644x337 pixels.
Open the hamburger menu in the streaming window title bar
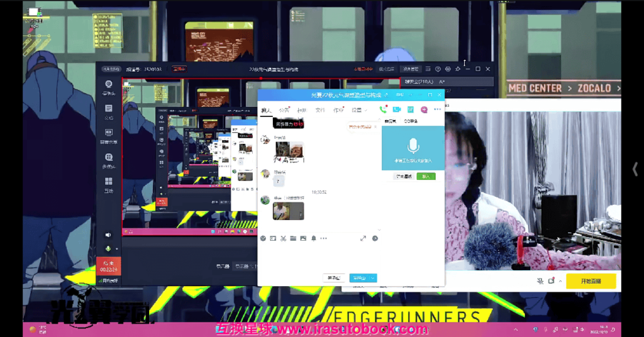coord(428,69)
